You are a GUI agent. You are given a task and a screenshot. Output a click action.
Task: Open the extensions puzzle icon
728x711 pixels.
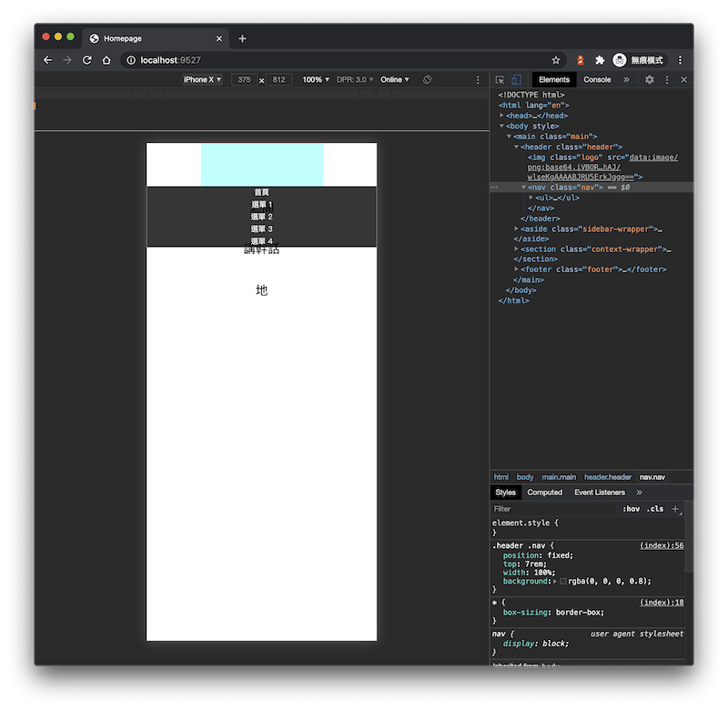[x=600, y=60]
